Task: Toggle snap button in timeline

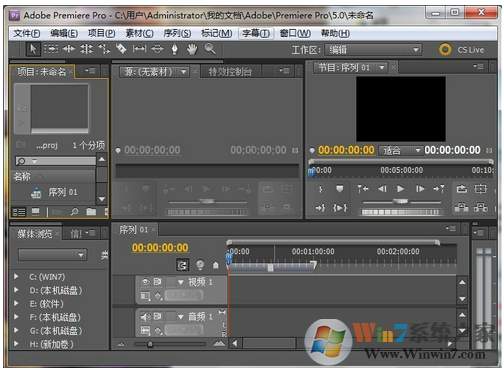Action: (x=182, y=265)
